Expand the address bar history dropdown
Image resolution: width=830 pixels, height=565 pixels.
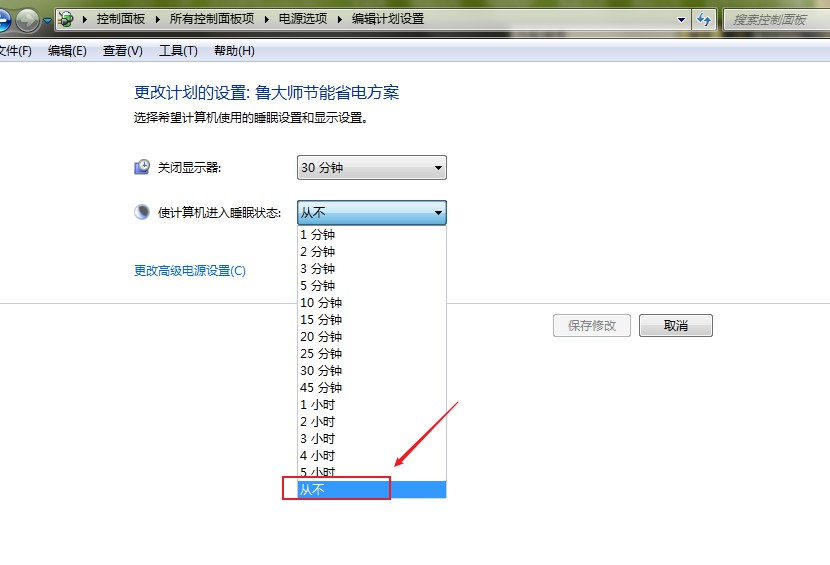point(681,20)
